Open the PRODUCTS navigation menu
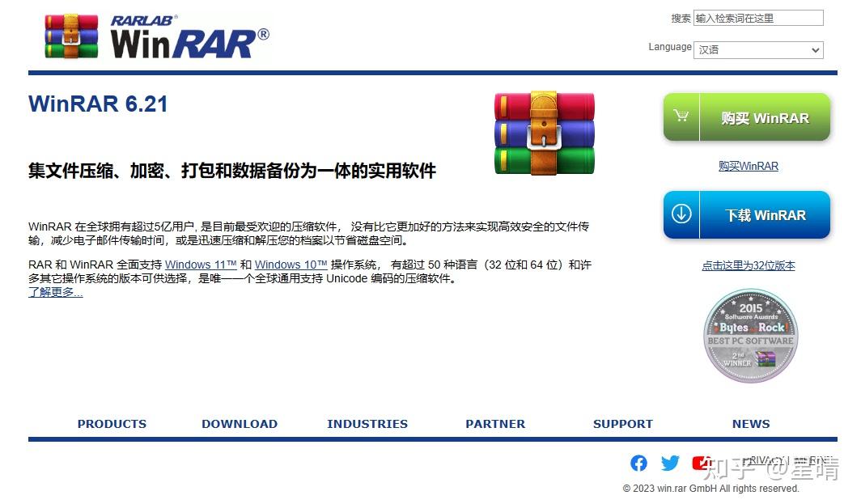Image resolution: width=861 pixels, height=504 pixels. click(112, 423)
